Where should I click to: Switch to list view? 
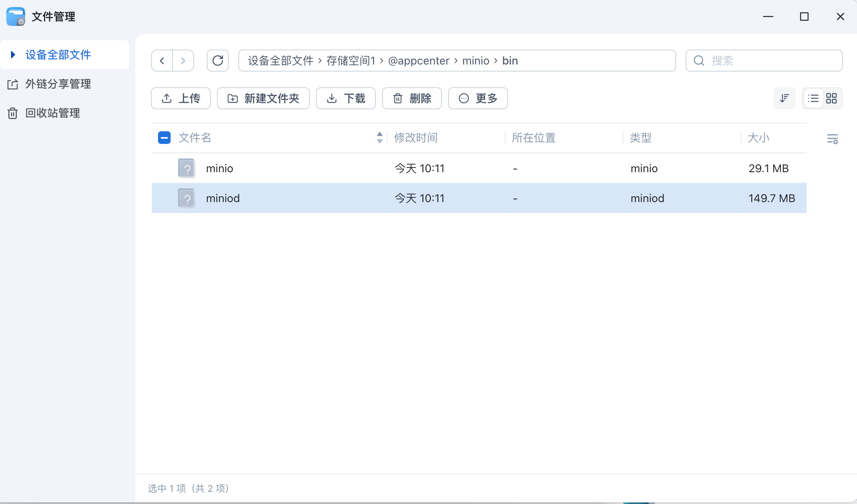[813, 98]
